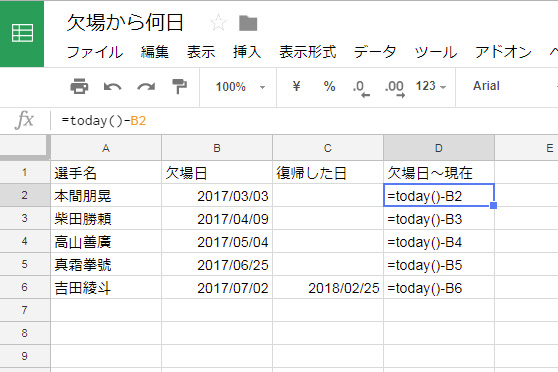
Task: Click cell containing =today()-B6
Action: pyautogui.click(x=439, y=287)
